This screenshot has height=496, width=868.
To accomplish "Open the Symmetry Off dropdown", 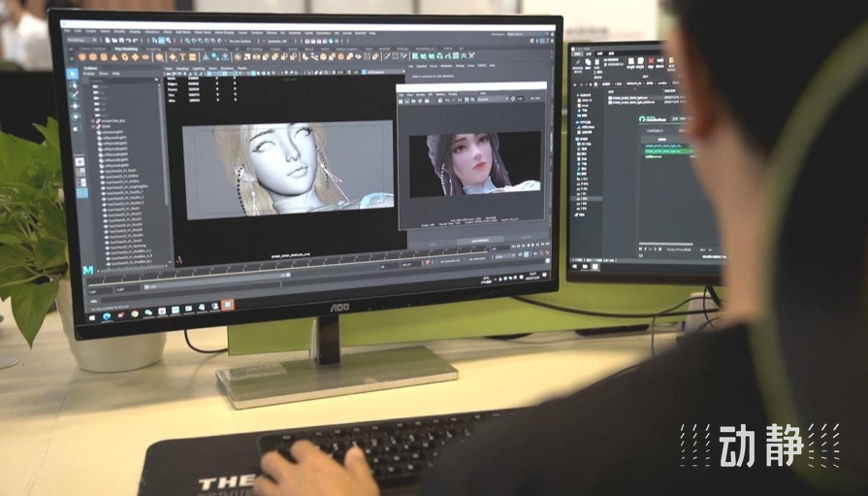I will click(275, 42).
